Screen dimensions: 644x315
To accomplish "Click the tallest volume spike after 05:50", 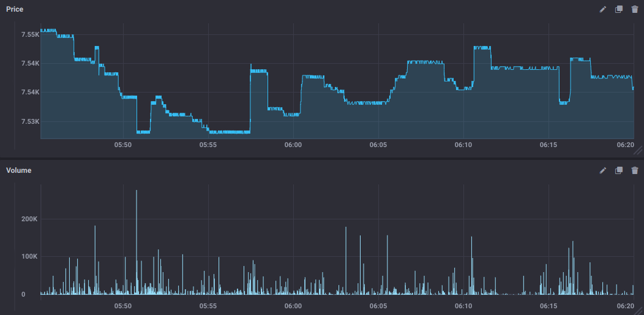I will point(137,242).
